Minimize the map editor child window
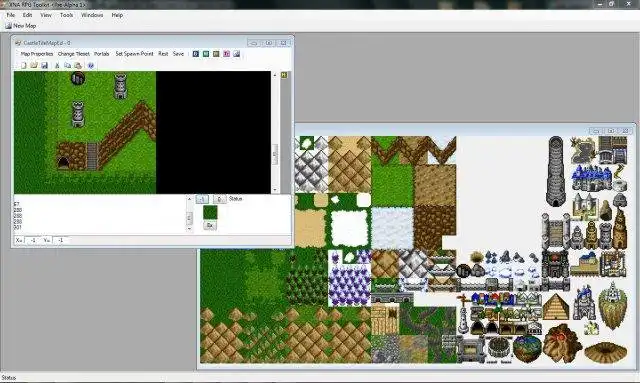The image size is (640, 383). coord(253,43)
